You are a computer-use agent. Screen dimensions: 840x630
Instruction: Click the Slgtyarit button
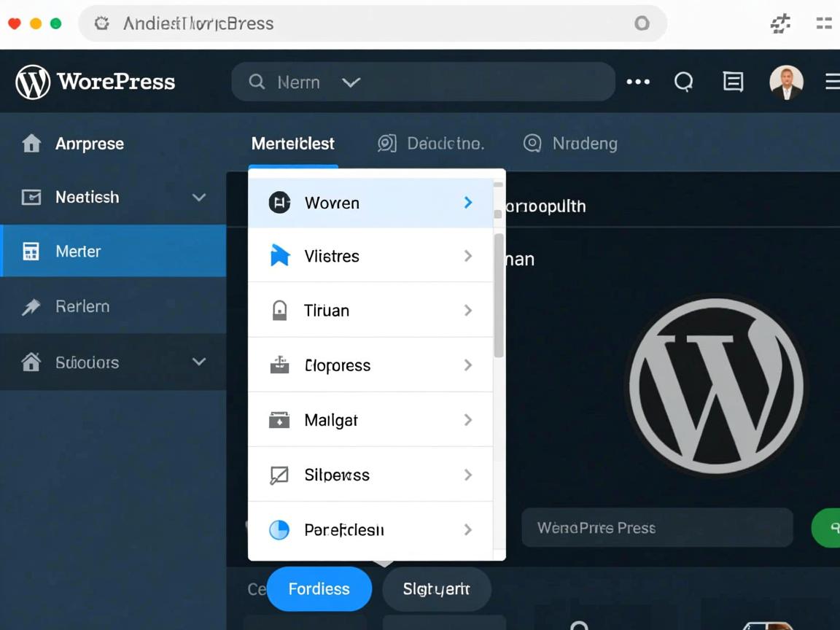tap(436, 589)
